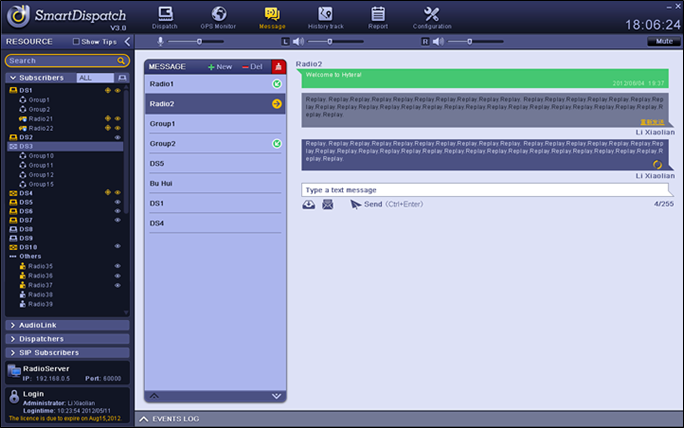This screenshot has width=684, height=428.
Task: Open the Report module
Action: coord(378,17)
